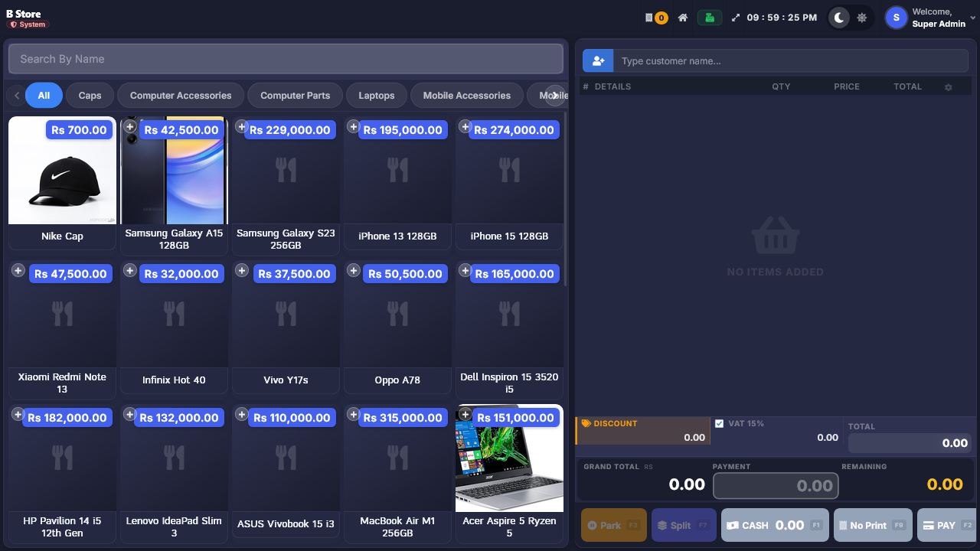Image resolution: width=980 pixels, height=551 pixels.
Task: Go to the home dashboard icon
Action: [x=683, y=18]
